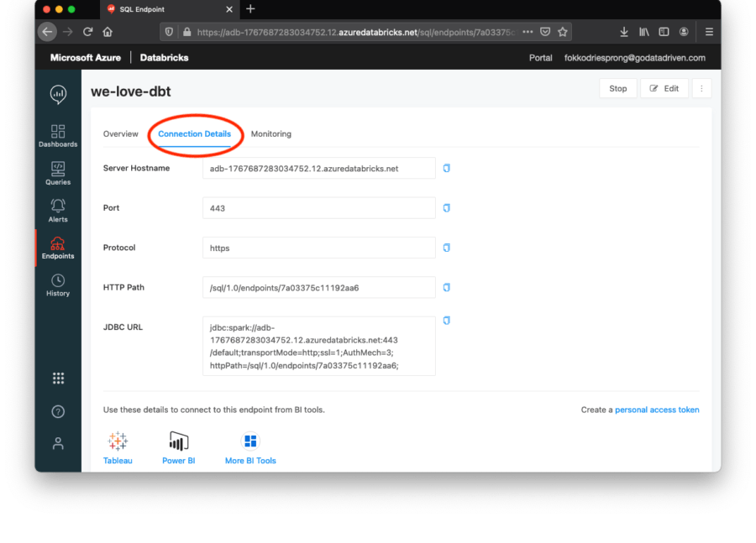Screen dimensions: 756x543
Task: Select the SQL Endpoint browser tab
Action: [x=169, y=9]
